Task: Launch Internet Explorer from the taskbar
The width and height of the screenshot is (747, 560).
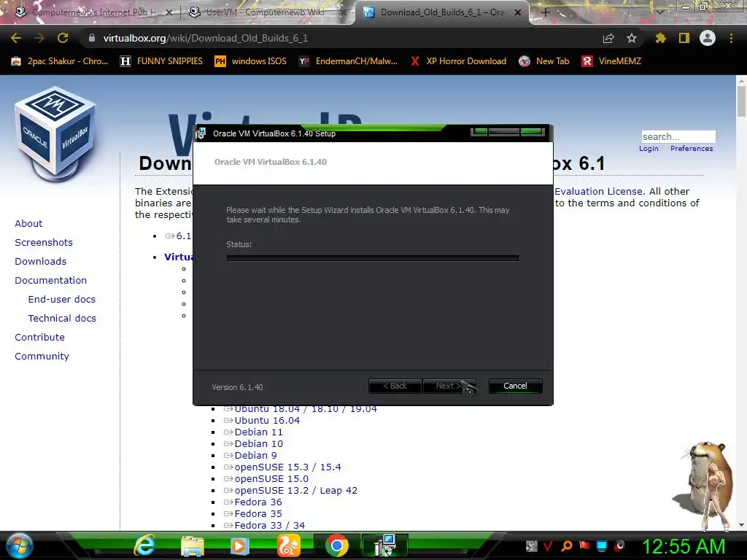Action: (x=144, y=545)
